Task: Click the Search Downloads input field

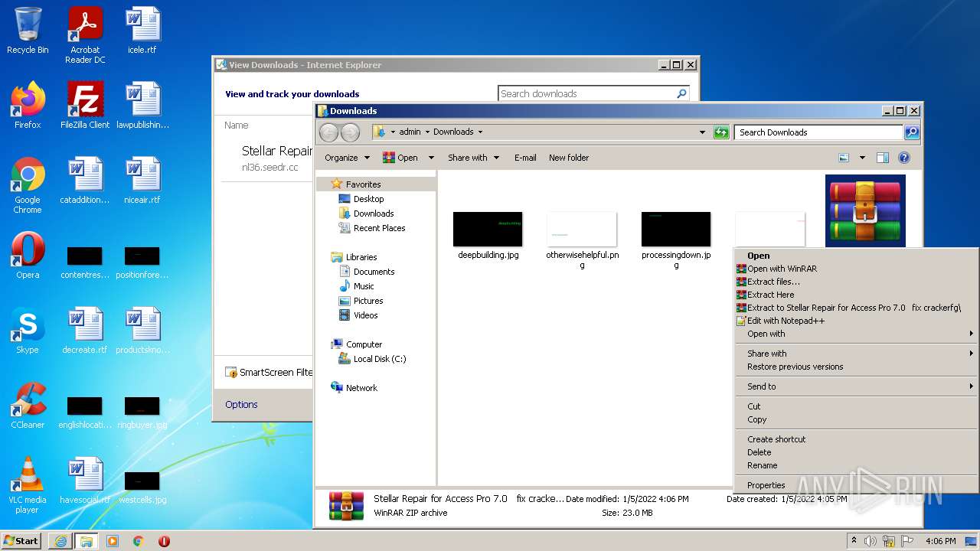Action: tap(819, 132)
